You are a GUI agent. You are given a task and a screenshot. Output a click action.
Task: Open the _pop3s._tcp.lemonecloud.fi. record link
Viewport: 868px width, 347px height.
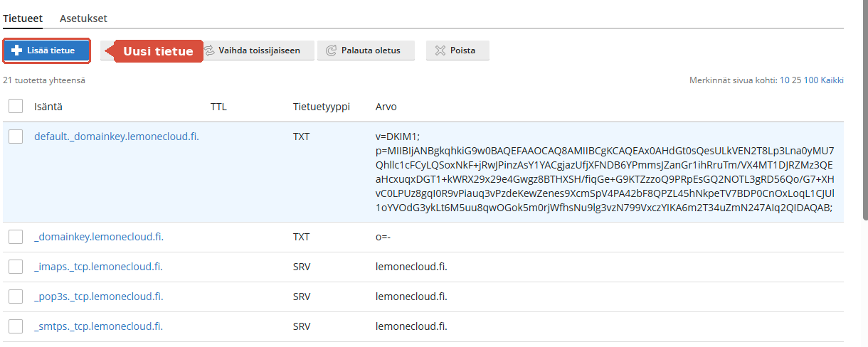point(99,297)
